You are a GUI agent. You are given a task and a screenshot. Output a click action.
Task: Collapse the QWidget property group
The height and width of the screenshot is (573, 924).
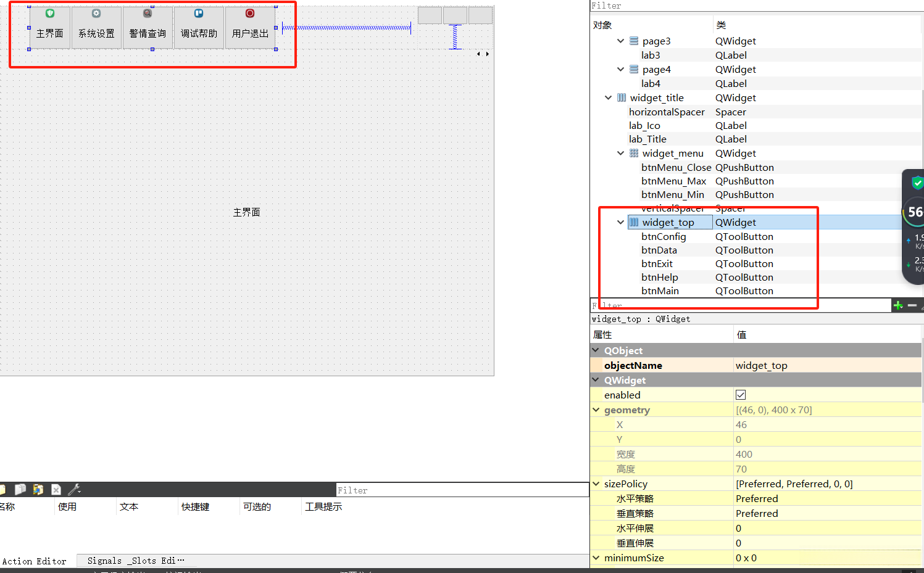(596, 380)
